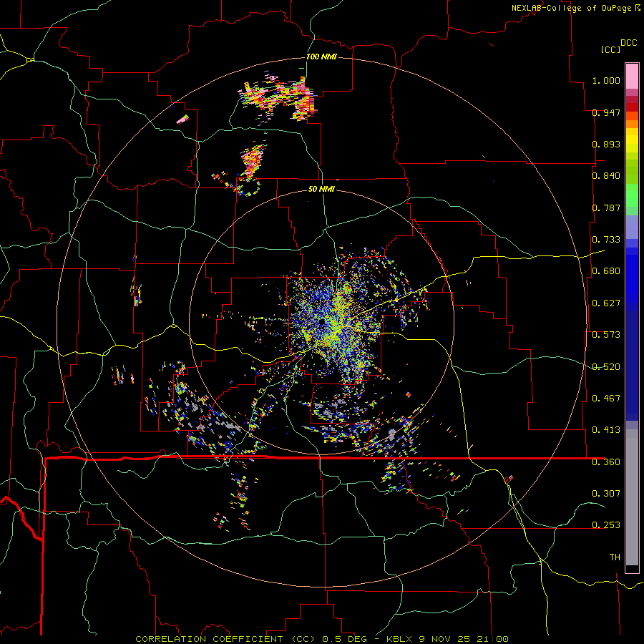Select the 0.947 color scale value
Viewport: 644px width, 644px height.
coord(606,112)
